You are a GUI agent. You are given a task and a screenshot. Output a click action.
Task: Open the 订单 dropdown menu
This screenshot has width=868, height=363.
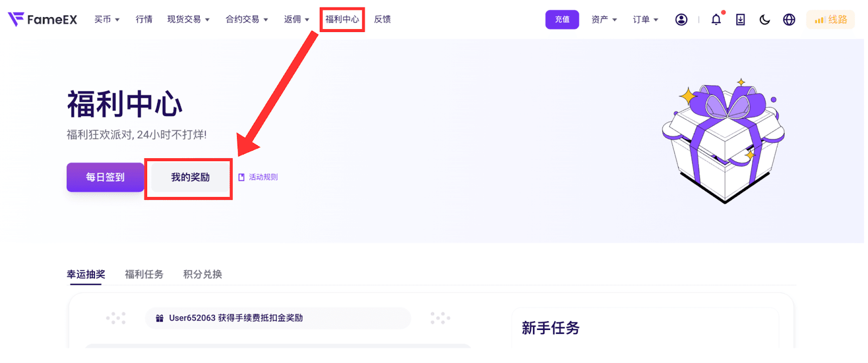646,20
